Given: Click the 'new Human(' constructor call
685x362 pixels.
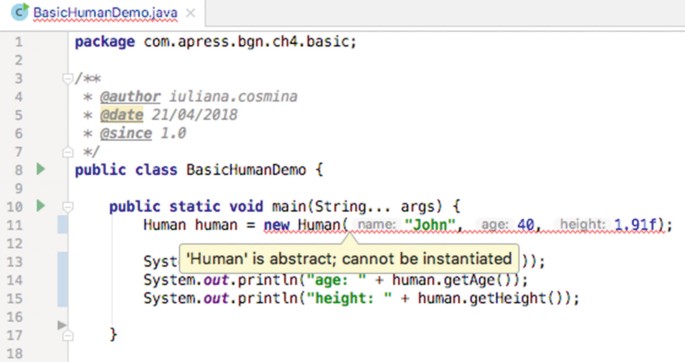Looking at the screenshot, I should [306, 225].
